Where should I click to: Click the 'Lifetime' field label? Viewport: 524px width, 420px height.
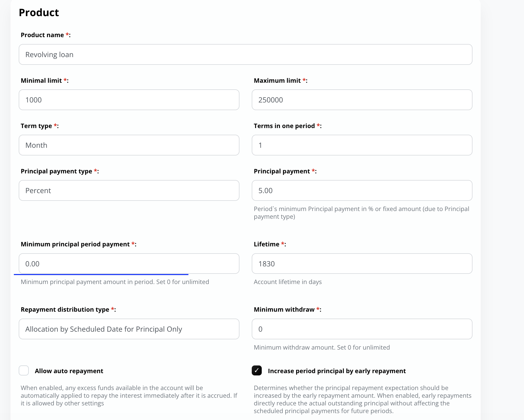pos(266,244)
